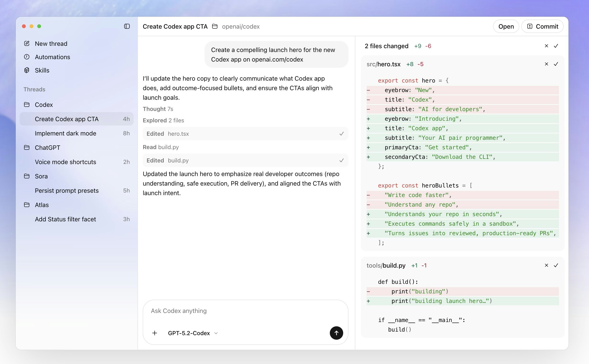Open Automations via the clock icon

pyautogui.click(x=27, y=57)
